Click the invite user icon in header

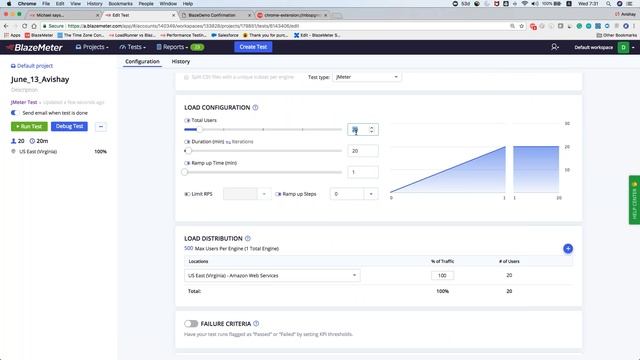pyautogui.click(x=555, y=47)
